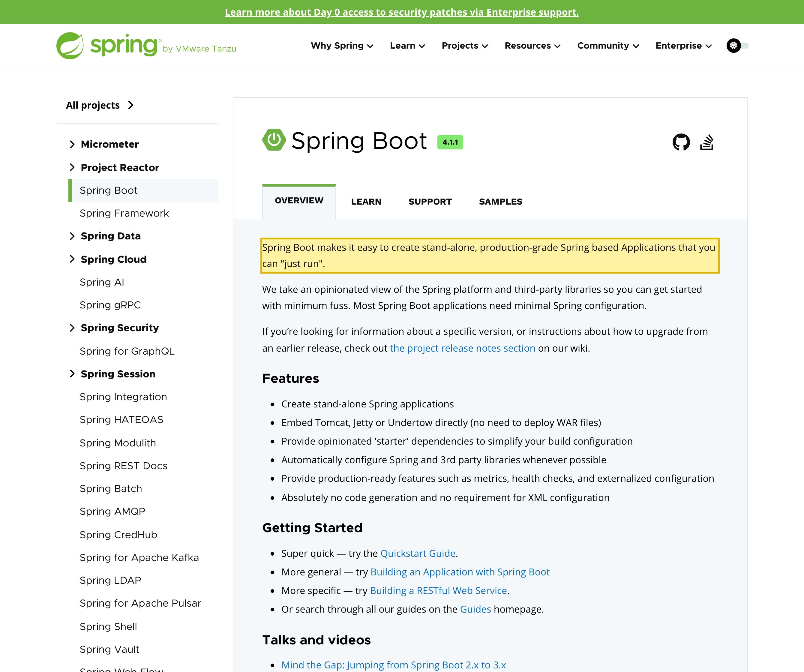This screenshot has width=804, height=672.
Task: Open Mind the Gap talk link
Action: coord(394,665)
